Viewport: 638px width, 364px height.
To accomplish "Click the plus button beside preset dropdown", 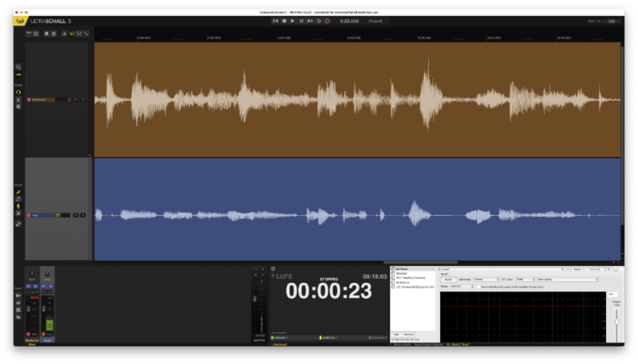I will (568, 269).
